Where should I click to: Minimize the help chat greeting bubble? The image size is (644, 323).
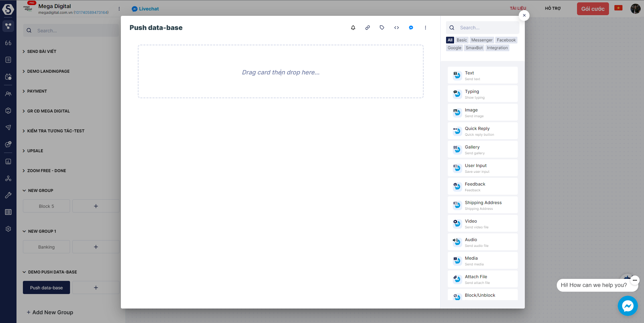635,280
